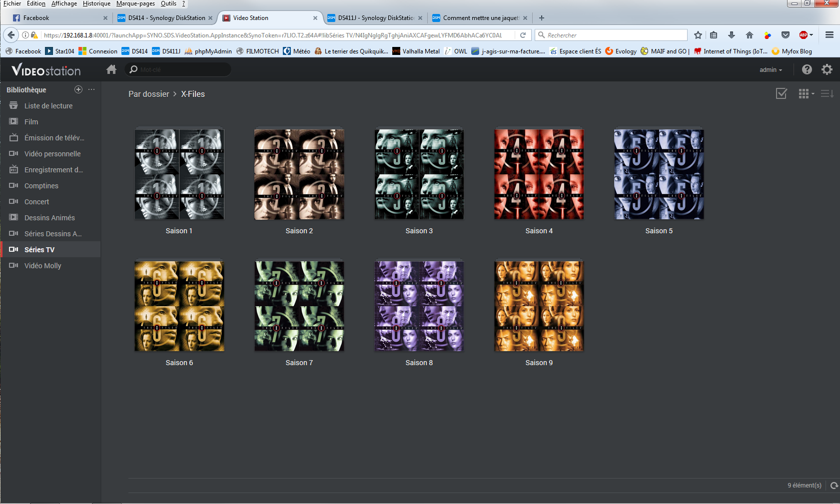Open Video Station settings gear
The height and width of the screenshot is (504, 840).
click(x=827, y=69)
